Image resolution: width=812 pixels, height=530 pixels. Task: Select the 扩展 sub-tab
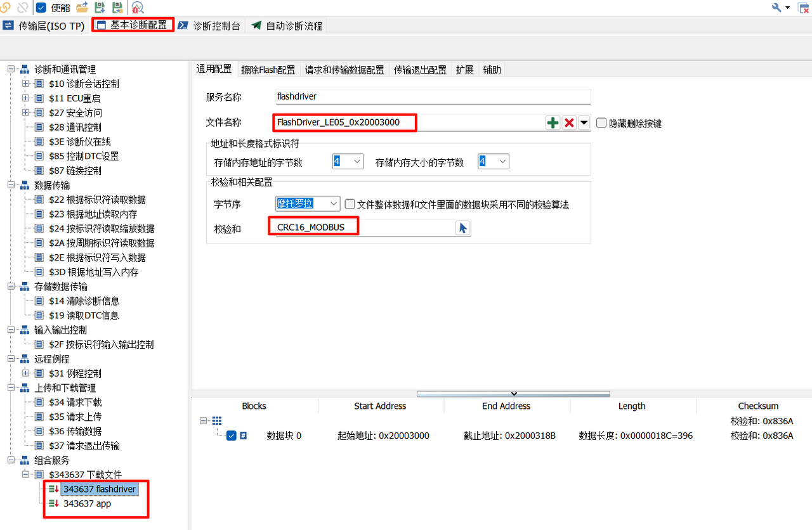coord(464,70)
